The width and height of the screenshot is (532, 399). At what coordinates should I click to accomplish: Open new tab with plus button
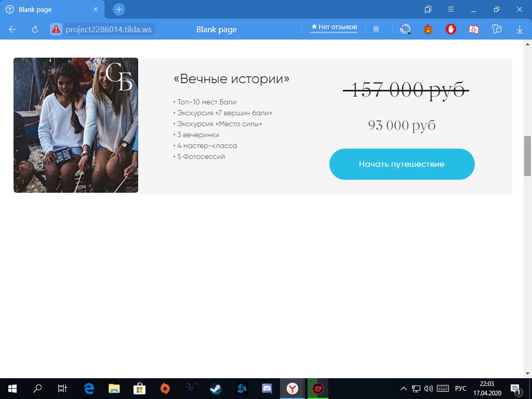coord(119,9)
